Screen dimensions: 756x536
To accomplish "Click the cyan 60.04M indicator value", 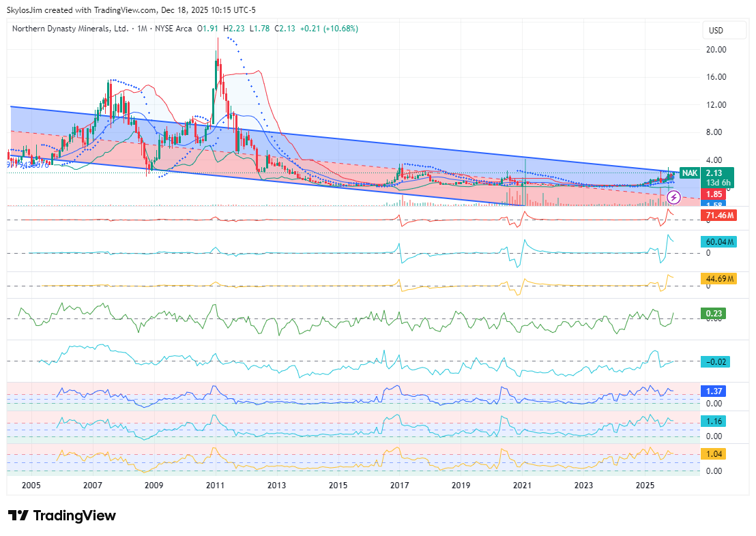I will [719, 242].
